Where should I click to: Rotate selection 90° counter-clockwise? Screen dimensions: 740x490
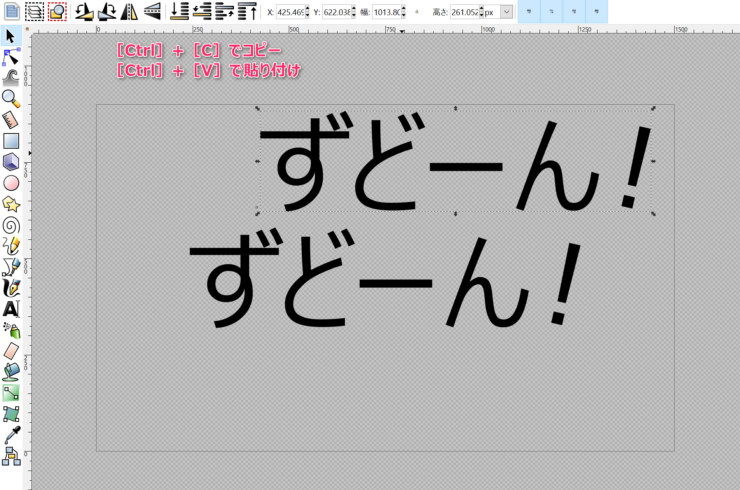coord(83,12)
